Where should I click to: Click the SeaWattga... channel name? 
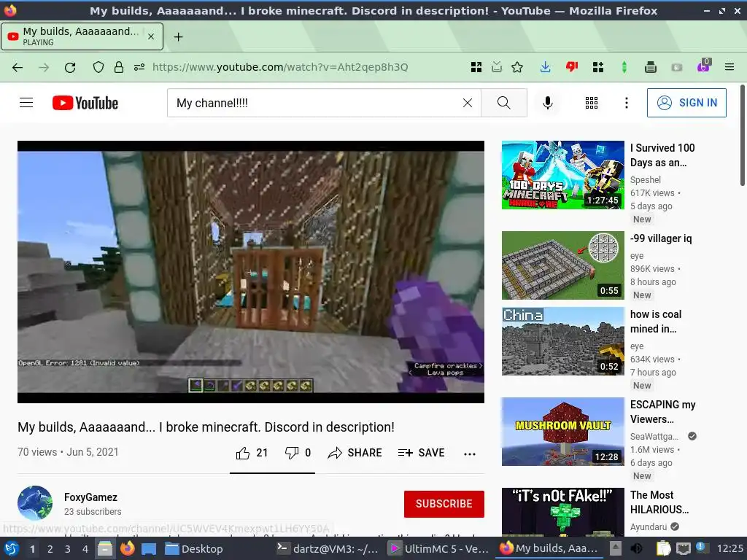[x=654, y=436]
